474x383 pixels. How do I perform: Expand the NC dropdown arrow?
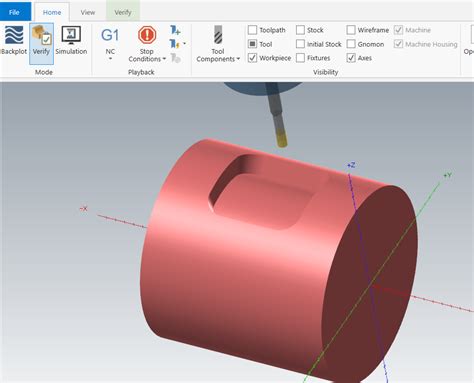[x=110, y=59]
